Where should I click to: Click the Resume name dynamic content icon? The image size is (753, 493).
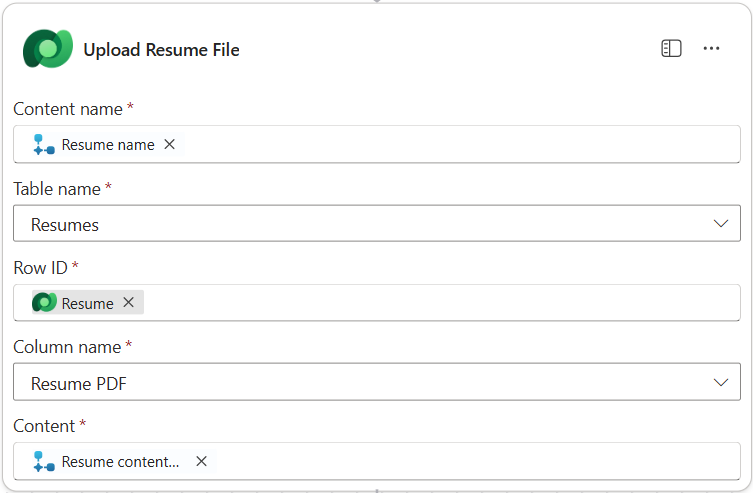tap(44, 144)
